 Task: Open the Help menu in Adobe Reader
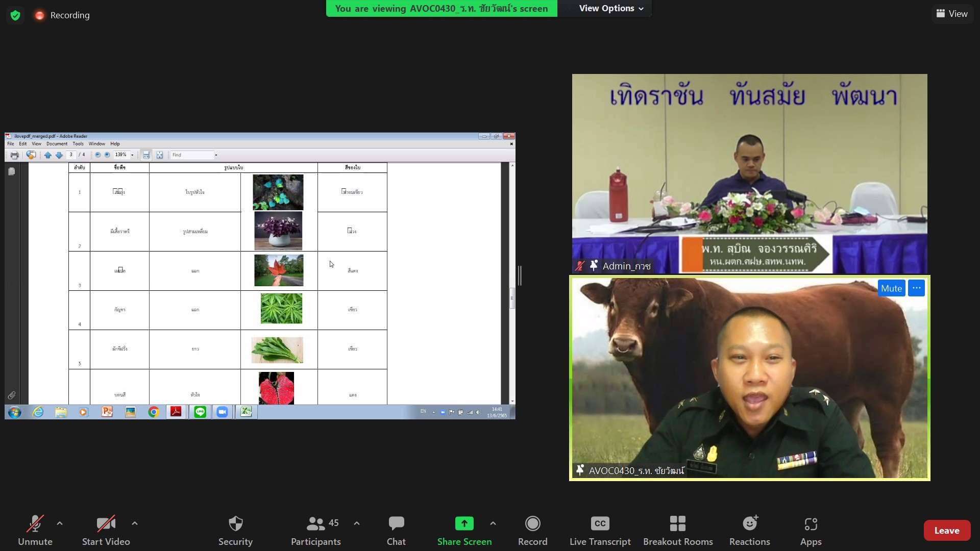(x=115, y=144)
